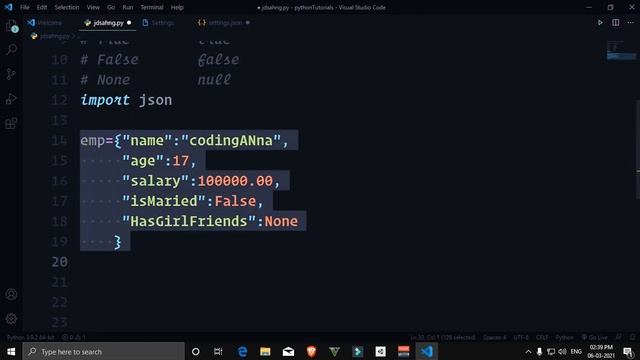
Task: Change the UTF-8 encoding in status bar
Action: [x=521, y=338]
